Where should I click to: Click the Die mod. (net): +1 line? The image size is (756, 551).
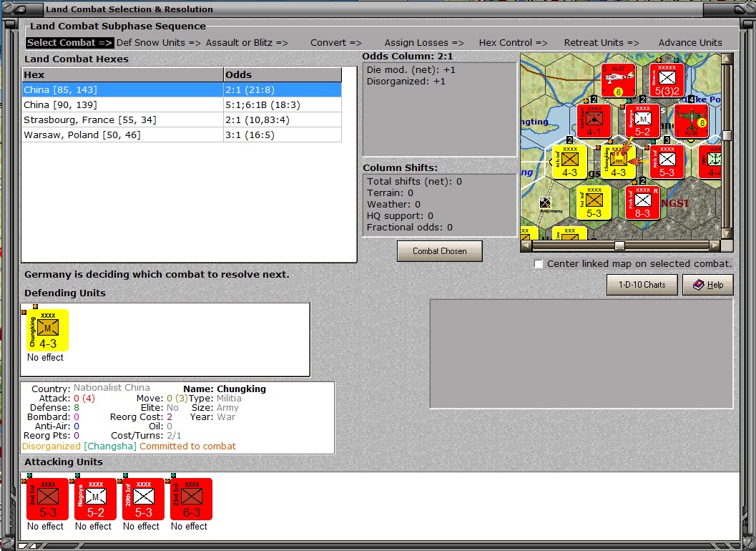pos(411,70)
